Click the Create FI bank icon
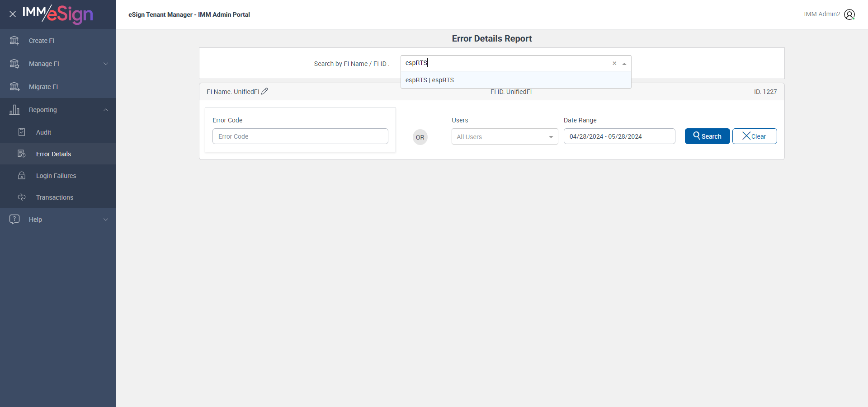This screenshot has width=868, height=407. pyautogui.click(x=14, y=41)
